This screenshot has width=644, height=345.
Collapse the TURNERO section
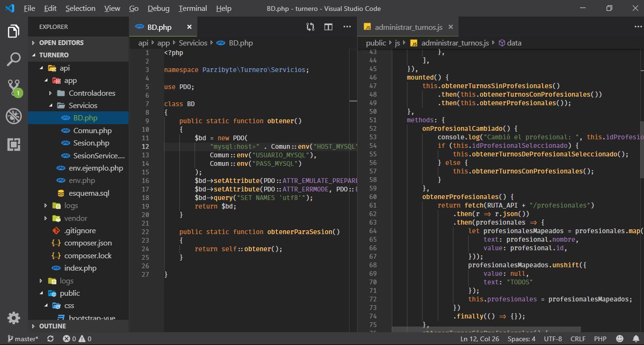pos(78,55)
